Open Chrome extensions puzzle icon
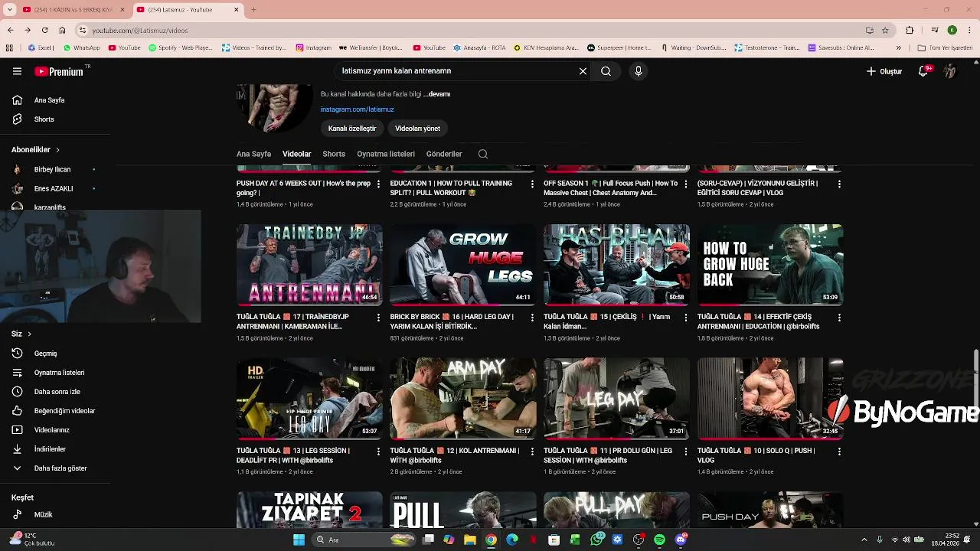The width and height of the screenshot is (980, 551). coord(910,30)
